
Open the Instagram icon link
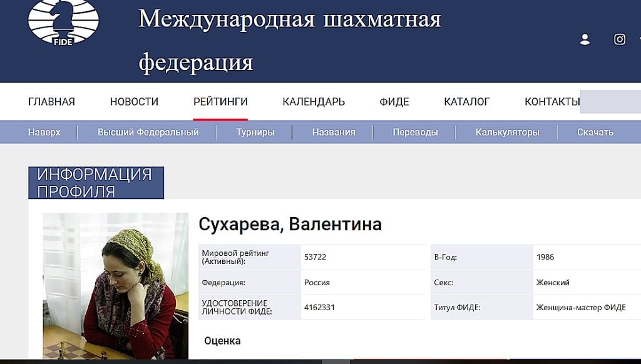[x=620, y=39]
